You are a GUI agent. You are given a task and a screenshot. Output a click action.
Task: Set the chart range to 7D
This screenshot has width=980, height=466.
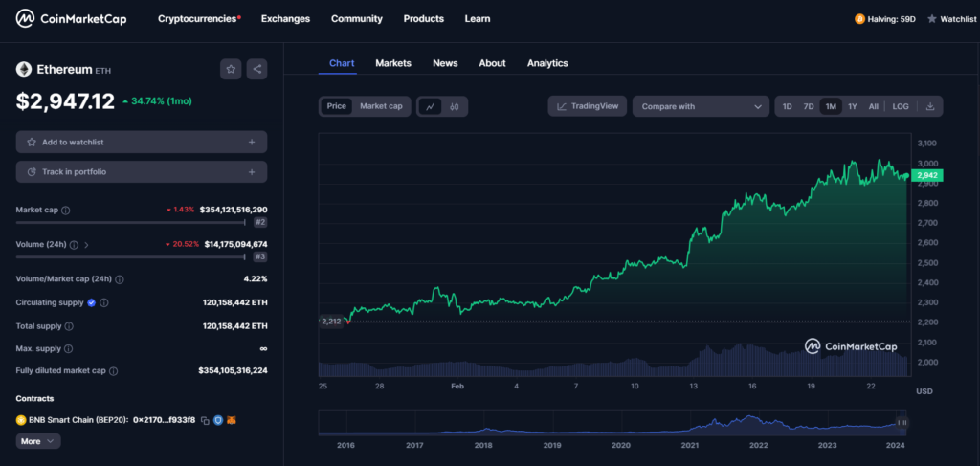point(809,106)
